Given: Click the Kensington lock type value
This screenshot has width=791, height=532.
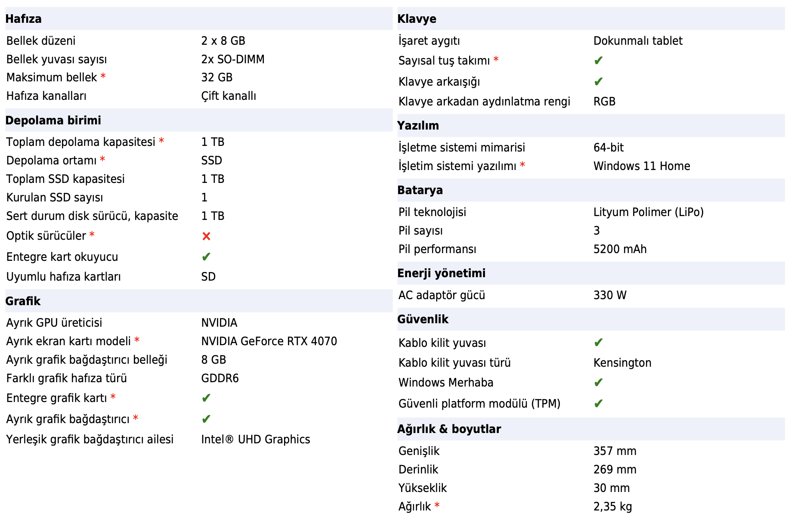Looking at the screenshot, I should [622, 363].
